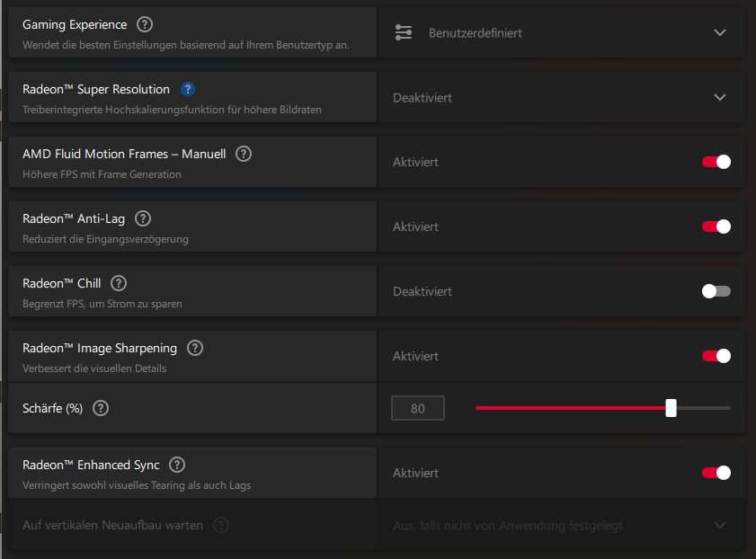Show help tooltip for Radeon Anti-Lag
The height and width of the screenshot is (559, 756).
coord(143,218)
